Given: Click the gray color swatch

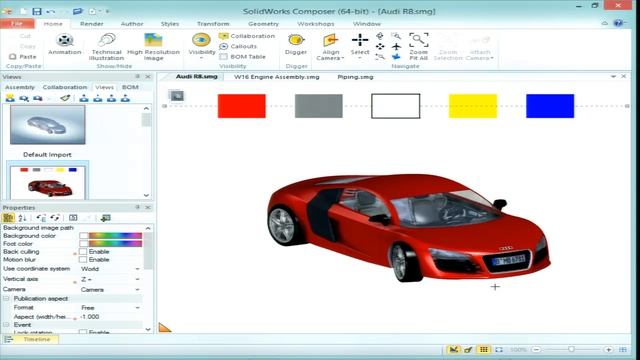Looking at the screenshot, I should (319, 106).
